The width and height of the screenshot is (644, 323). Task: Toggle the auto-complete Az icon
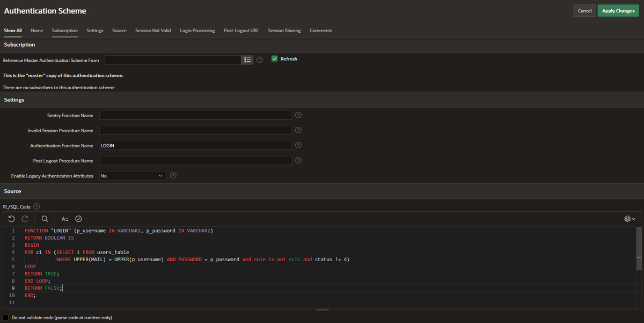(65, 219)
